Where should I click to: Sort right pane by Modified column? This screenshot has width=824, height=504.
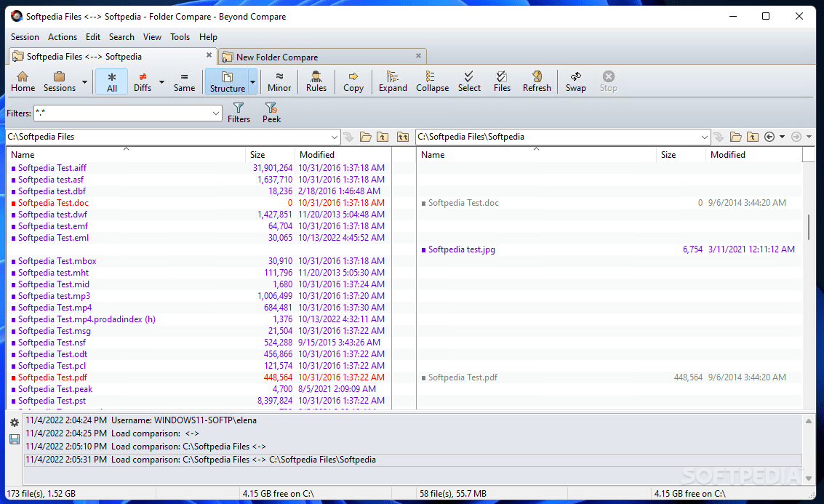pos(754,154)
